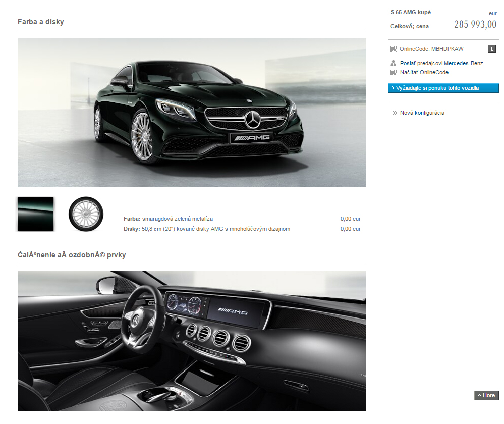
Task: Click the upholstery and trim section heading
Action: pos(71,255)
